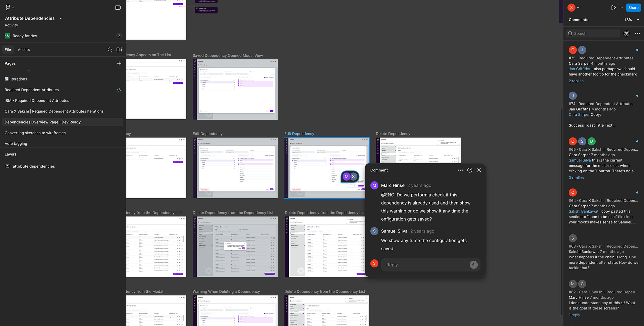This screenshot has width=644, height=326.
Task: Open the comments panel more options
Action: click(x=637, y=34)
